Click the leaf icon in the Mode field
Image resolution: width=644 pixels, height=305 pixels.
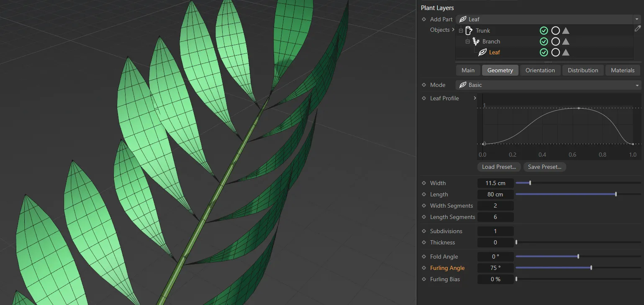tap(463, 85)
